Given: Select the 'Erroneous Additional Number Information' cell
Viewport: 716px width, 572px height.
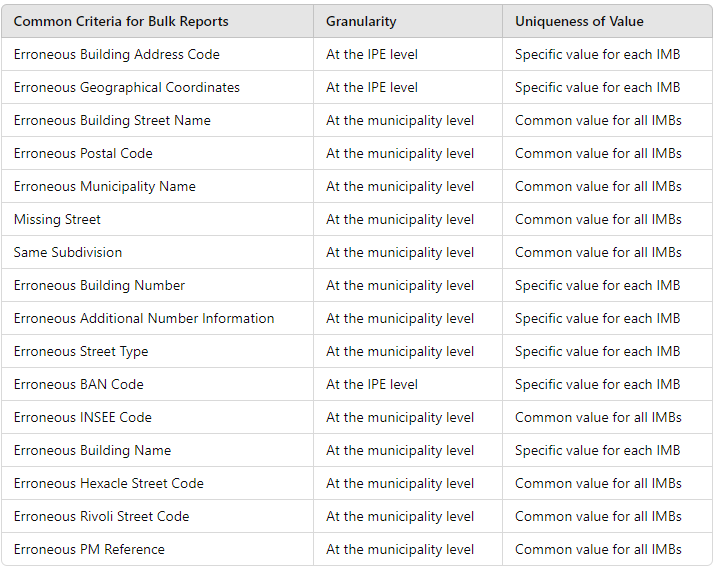Looking at the screenshot, I should [144, 318].
